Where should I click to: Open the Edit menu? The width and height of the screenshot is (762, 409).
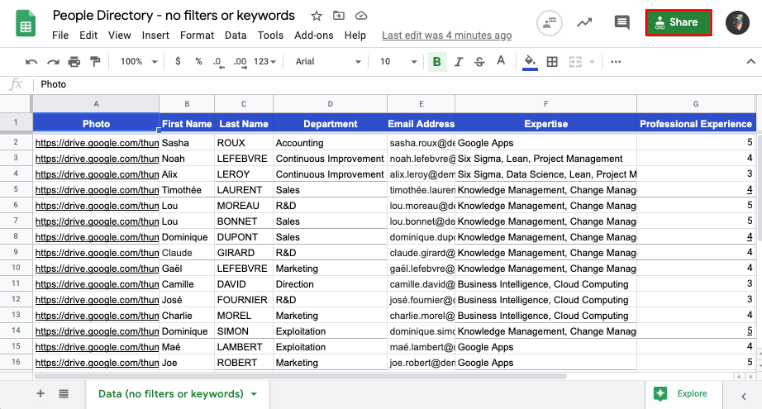click(88, 35)
